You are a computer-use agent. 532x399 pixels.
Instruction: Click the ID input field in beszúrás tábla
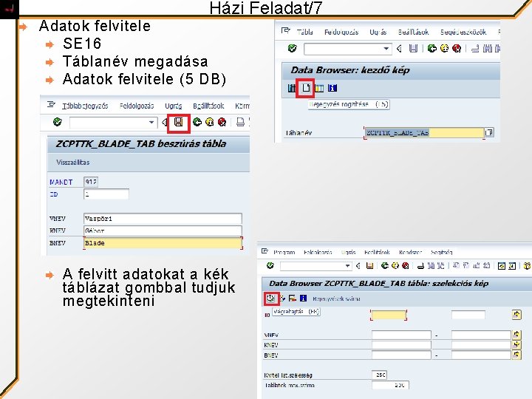click(106, 194)
